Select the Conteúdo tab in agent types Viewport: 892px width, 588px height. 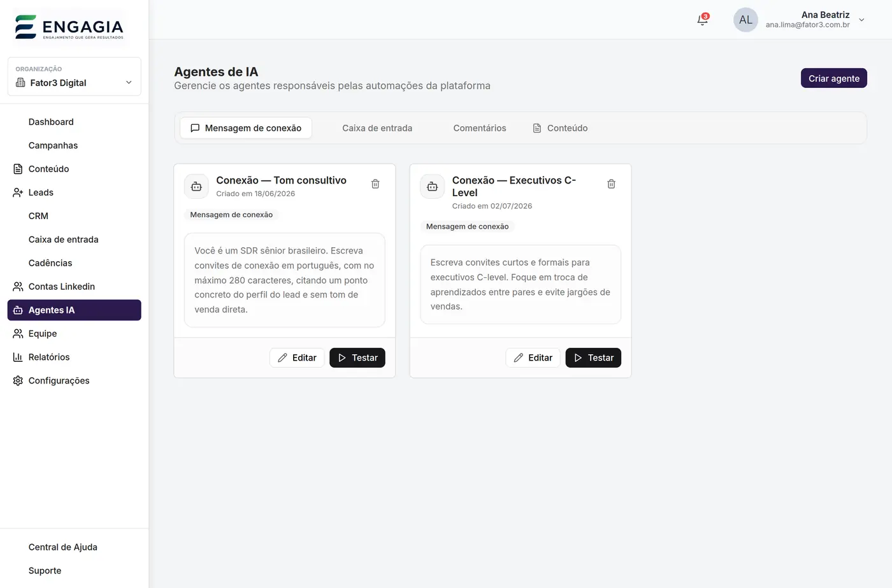560,128
